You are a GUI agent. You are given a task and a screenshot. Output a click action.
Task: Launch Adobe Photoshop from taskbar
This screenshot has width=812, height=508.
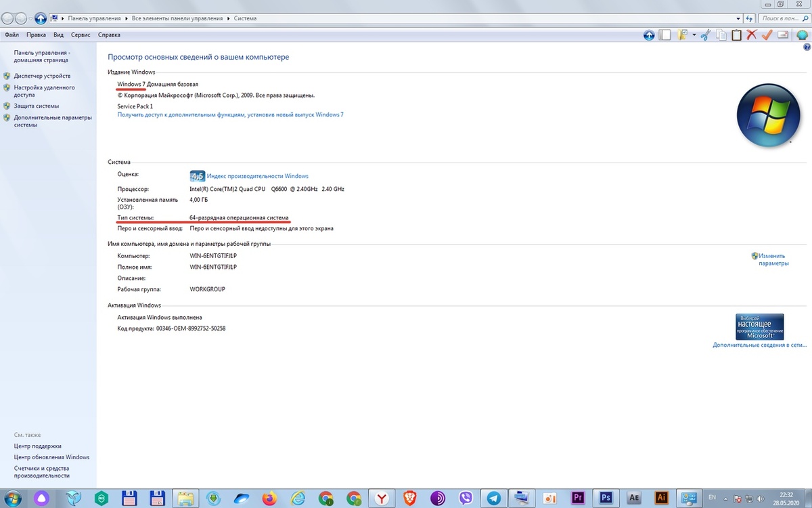click(x=606, y=499)
